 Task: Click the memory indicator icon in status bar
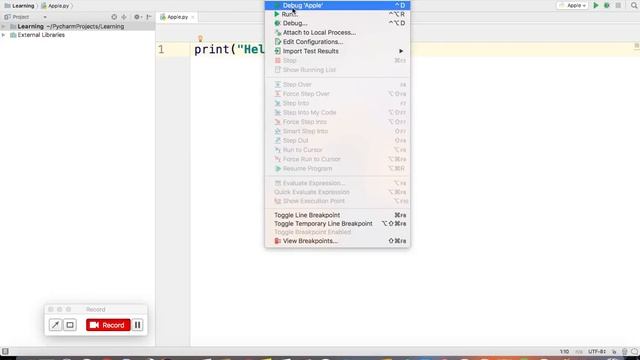pos(634,351)
